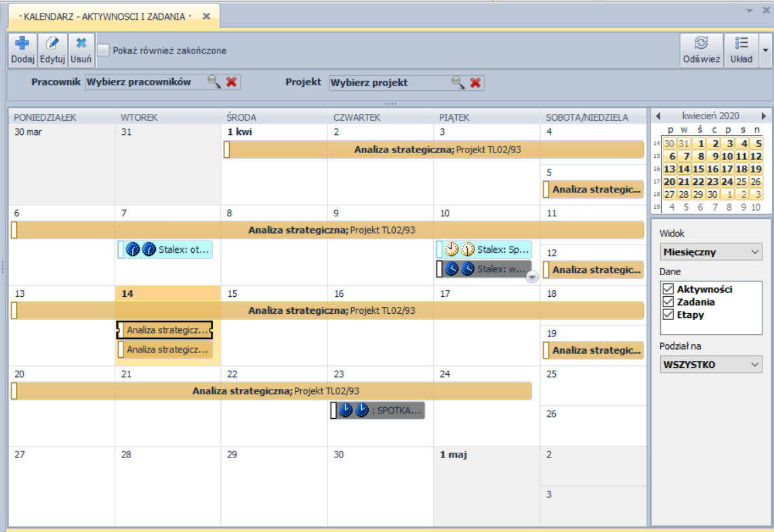Expand more events on April 10

[x=531, y=276]
